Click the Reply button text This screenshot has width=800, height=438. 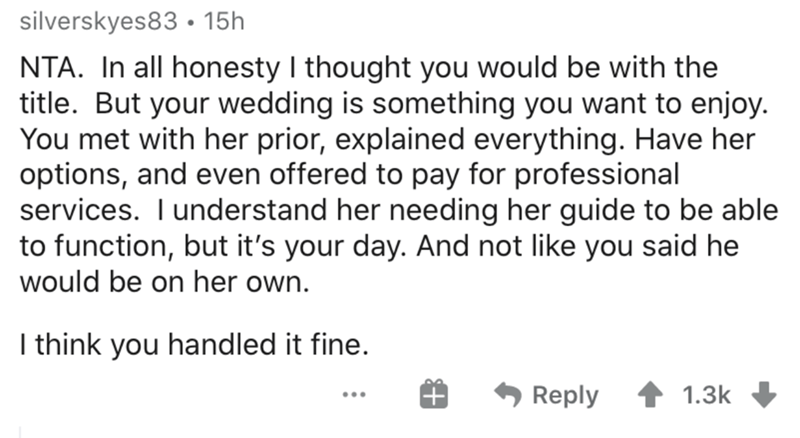[x=567, y=394]
